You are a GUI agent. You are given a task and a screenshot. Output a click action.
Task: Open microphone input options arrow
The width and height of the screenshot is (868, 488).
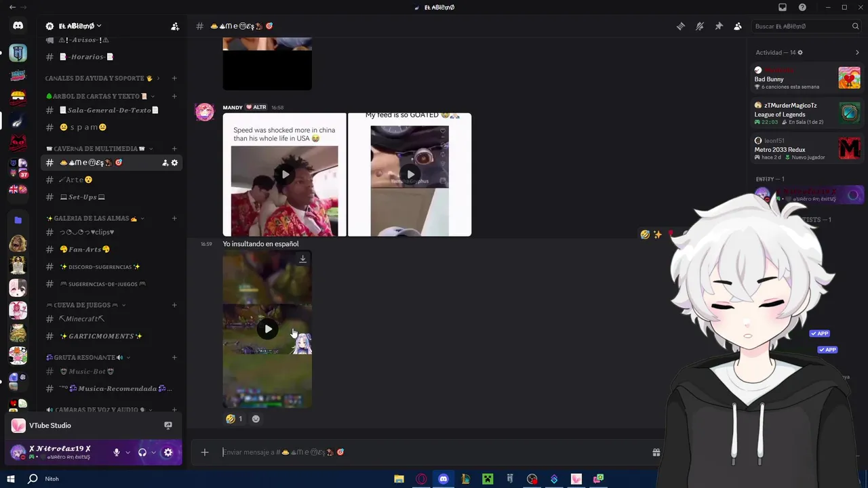click(x=127, y=452)
